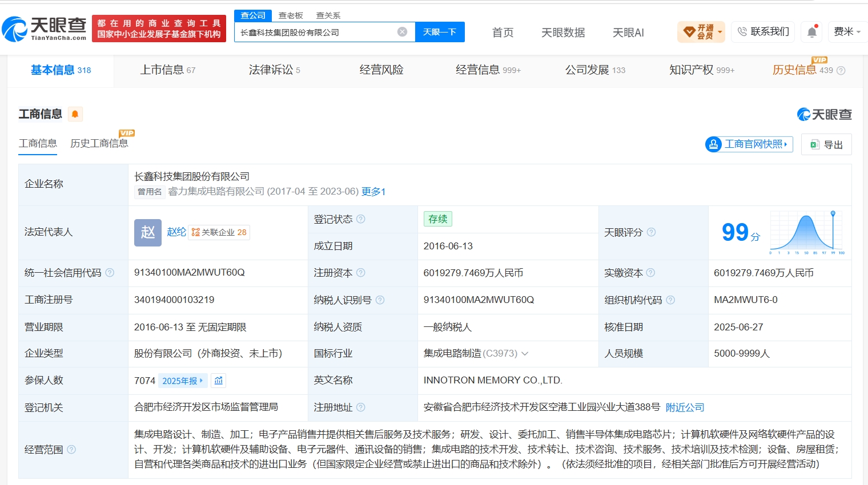Click the 天眼评分 distribution chart
This screenshot has width=868, height=485.
807,232
